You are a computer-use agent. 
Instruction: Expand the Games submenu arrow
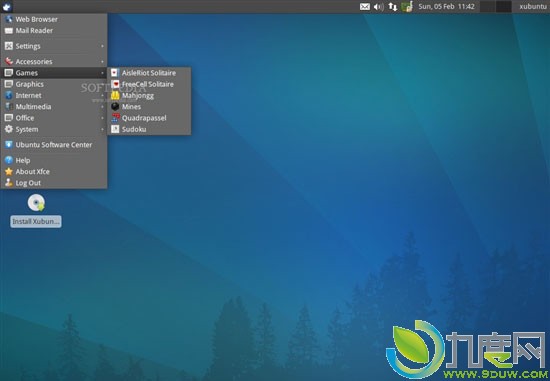(102, 73)
